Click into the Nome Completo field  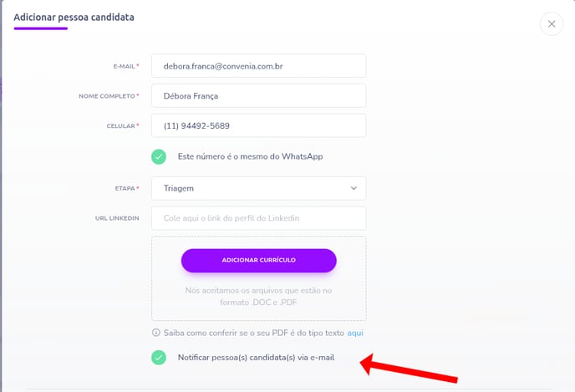coord(258,95)
